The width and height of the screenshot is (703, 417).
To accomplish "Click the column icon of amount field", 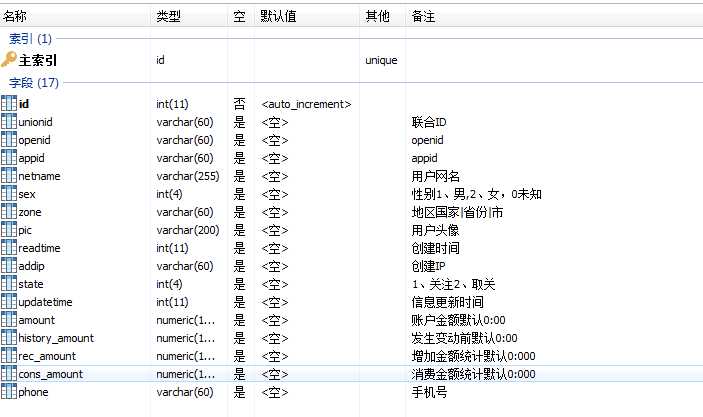I will [x=9, y=319].
